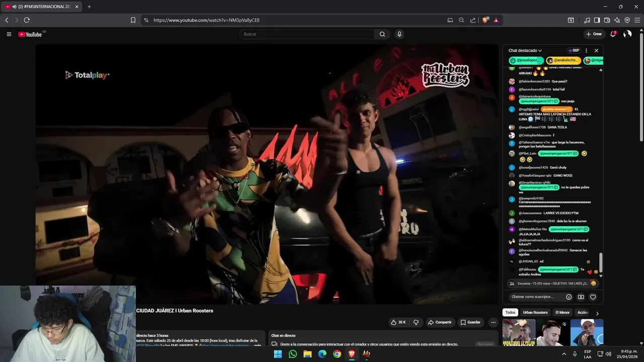Screen dimensions: 644x362
Task: Open Microsoft Edge from the taskbar
Action: (x=323, y=354)
